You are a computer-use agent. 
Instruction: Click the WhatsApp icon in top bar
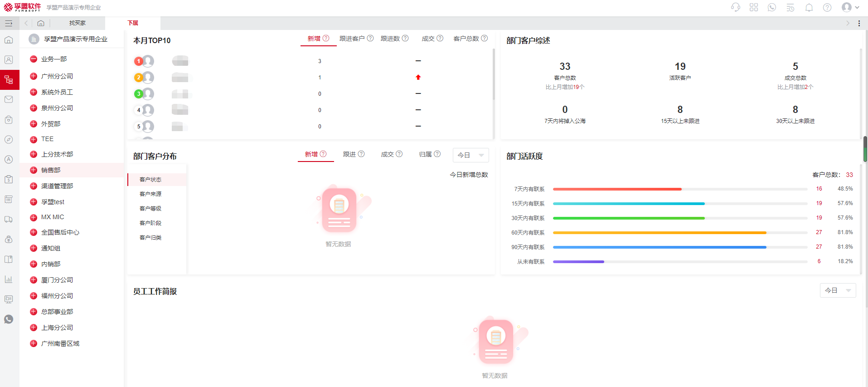point(771,7)
